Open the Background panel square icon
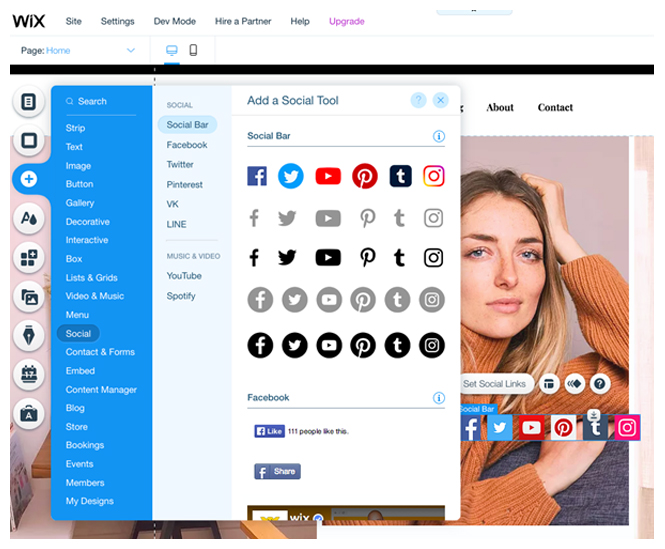 coord(28,140)
